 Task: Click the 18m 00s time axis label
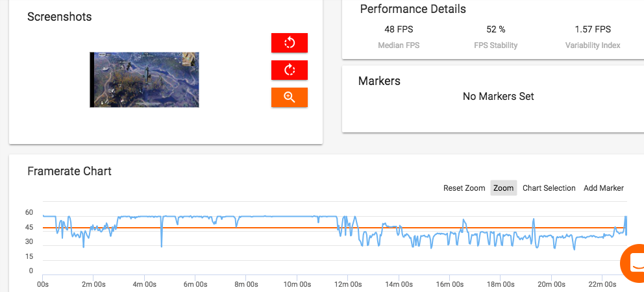click(x=500, y=284)
